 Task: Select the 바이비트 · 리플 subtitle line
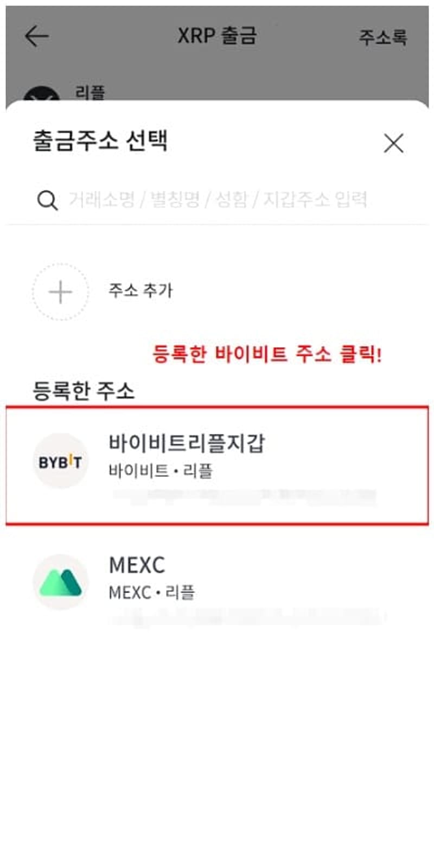tap(161, 470)
